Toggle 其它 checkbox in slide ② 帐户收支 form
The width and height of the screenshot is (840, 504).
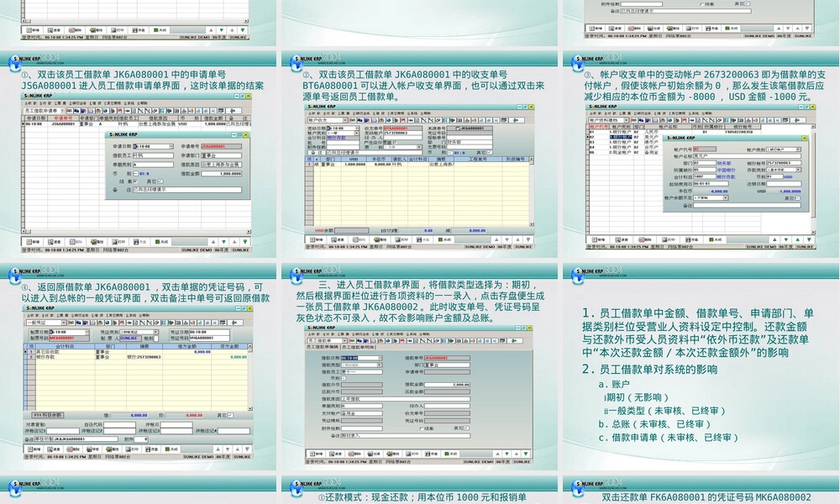coord(490,152)
